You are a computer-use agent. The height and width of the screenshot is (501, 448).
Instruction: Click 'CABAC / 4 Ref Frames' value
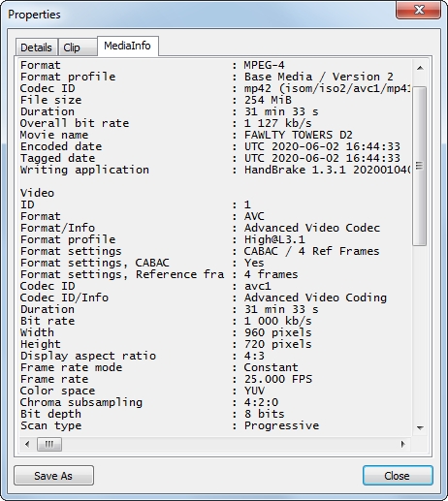pos(311,251)
